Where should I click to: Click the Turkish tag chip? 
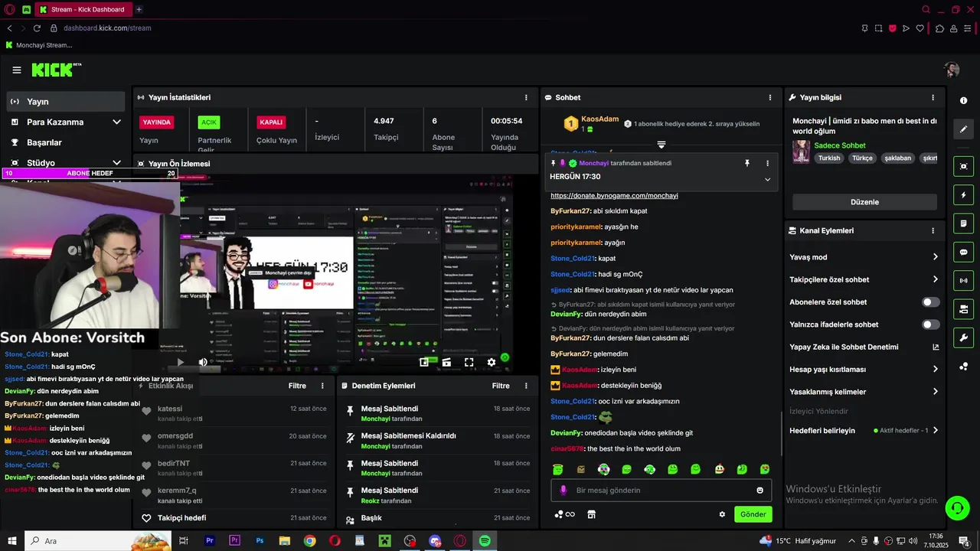pos(829,158)
